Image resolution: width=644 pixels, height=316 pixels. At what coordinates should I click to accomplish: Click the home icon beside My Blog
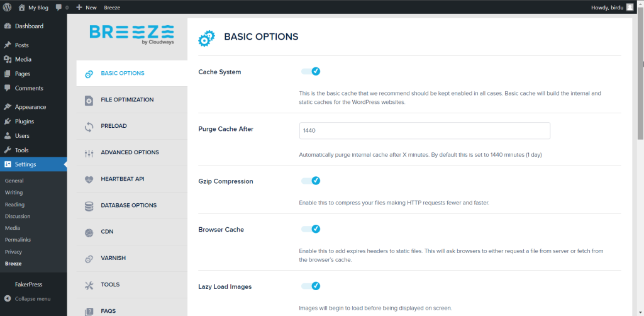(x=22, y=7)
